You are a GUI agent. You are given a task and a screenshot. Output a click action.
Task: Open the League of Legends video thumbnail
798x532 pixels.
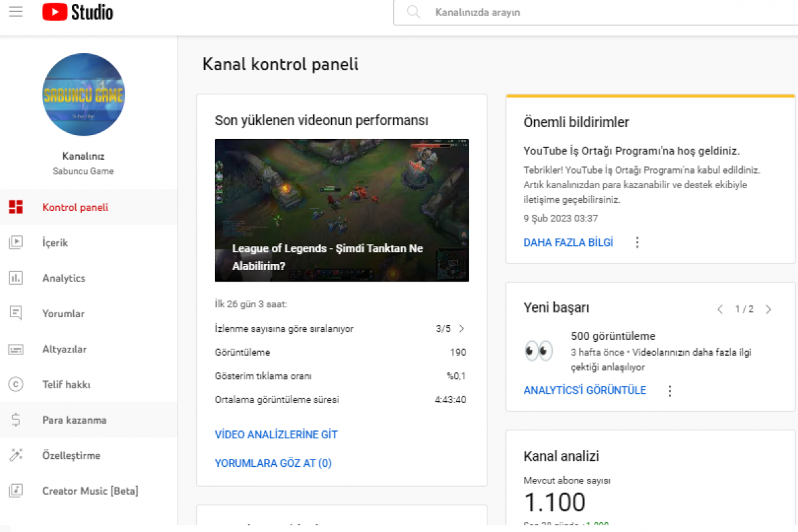click(x=342, y=210)
